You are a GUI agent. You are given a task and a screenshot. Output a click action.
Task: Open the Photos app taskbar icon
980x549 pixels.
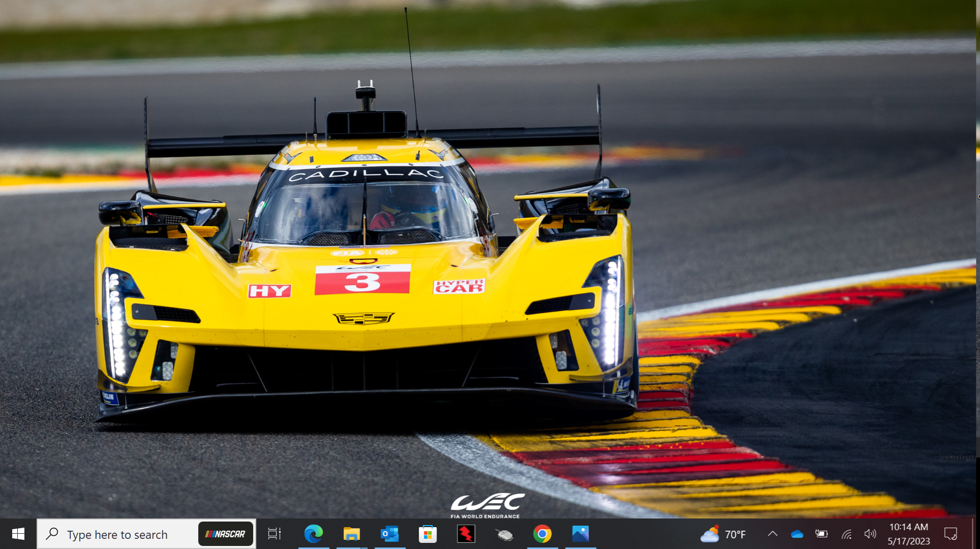[580, 534]
